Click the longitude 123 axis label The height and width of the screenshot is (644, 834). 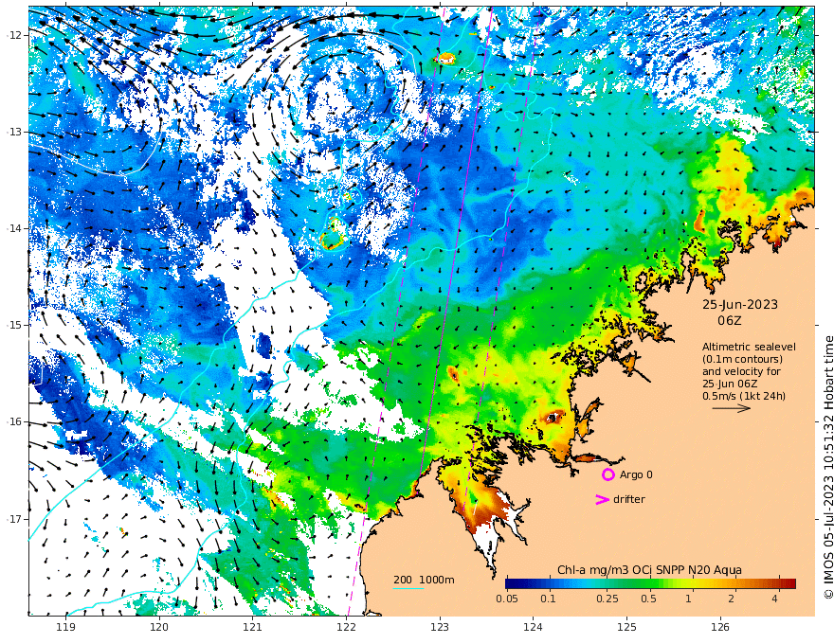440,627
